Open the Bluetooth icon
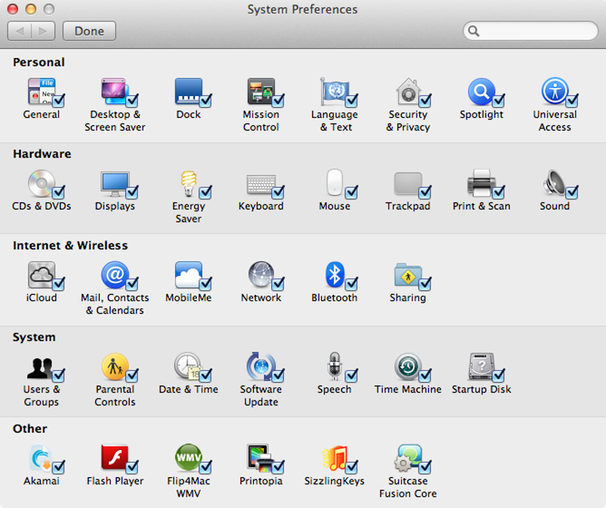 coord(334,274)
